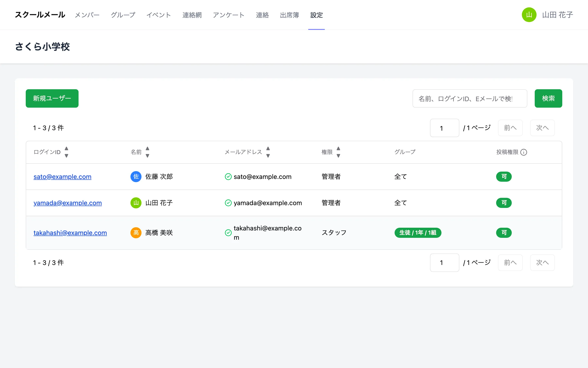Focus the name/login ID/email search field

click(470, 98)
